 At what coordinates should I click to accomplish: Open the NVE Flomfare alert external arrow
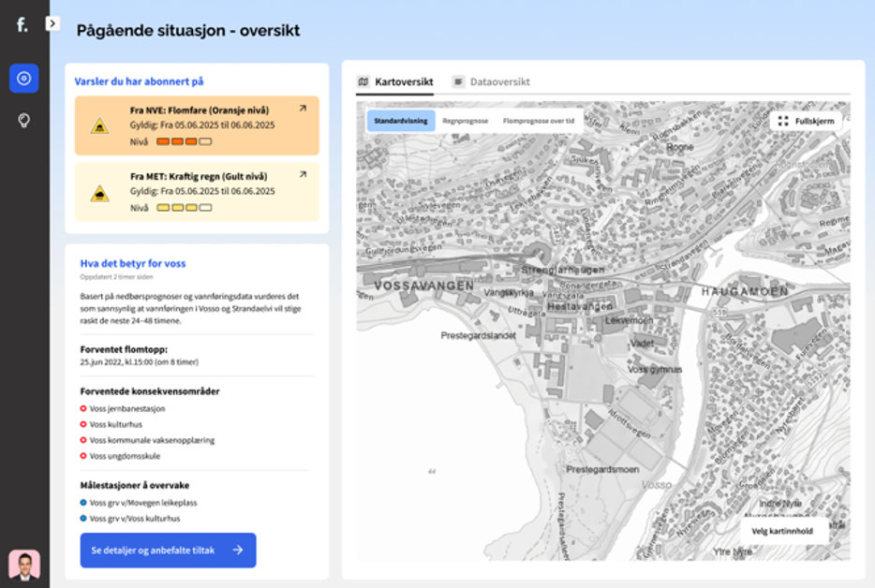pyautogui.click(x=303, y=109)
